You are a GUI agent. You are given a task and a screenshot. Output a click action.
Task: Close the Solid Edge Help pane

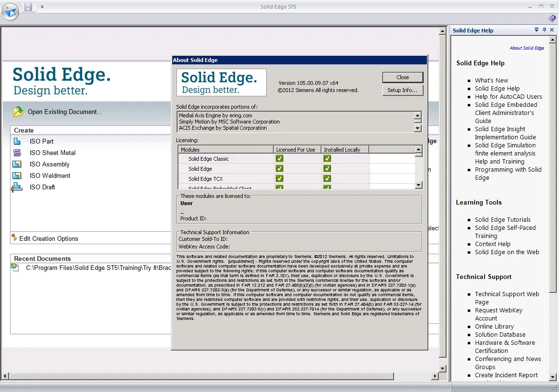552,30
